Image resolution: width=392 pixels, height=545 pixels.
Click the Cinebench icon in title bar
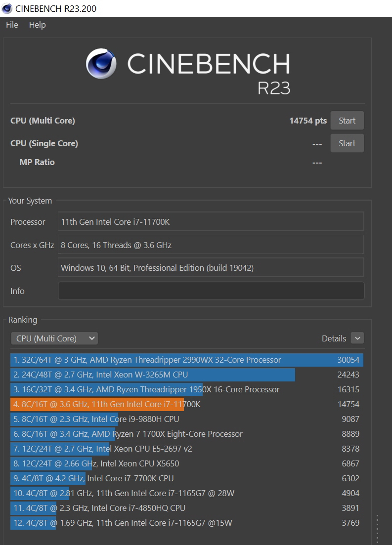tap(7, 8)
